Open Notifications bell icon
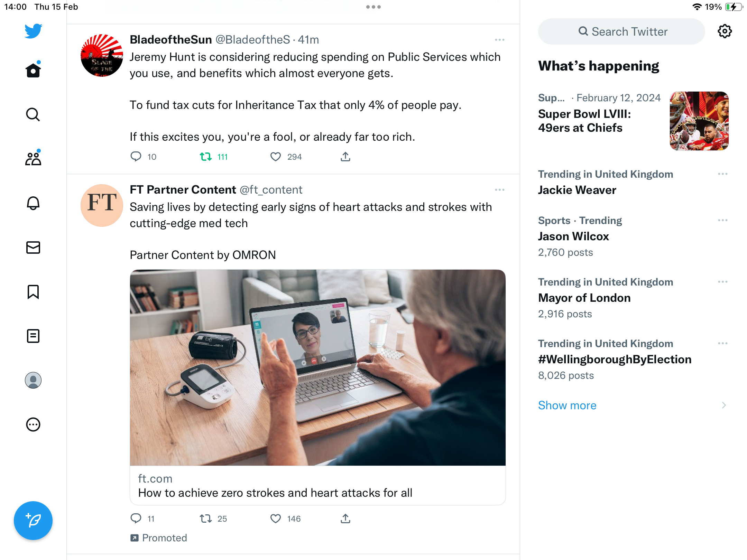The image size is (747, 560). click(x=33, y=203)
